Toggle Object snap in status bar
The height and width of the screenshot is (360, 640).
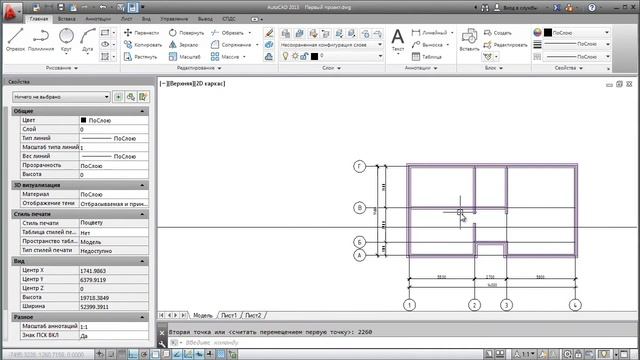coord(155,354)
